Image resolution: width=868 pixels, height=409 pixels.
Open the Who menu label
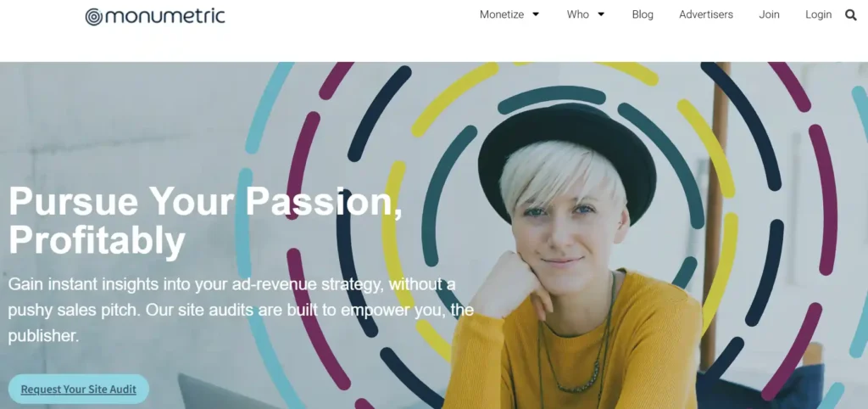click(577, 14)
